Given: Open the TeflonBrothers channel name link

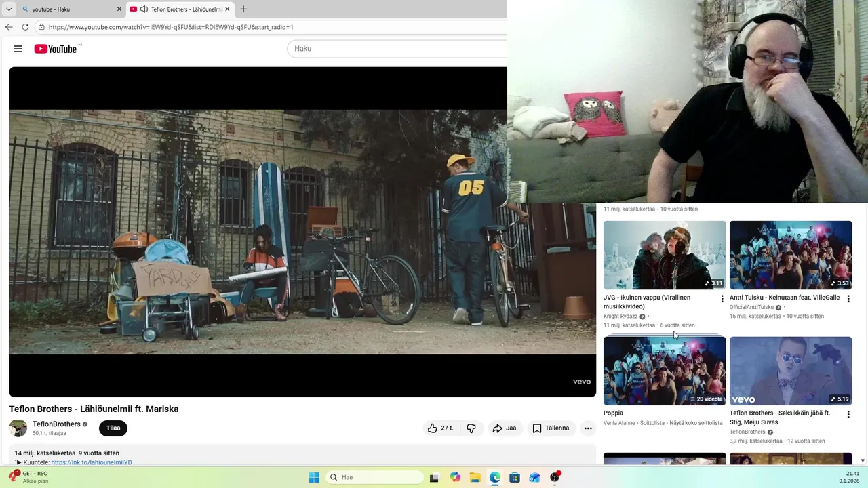Looking at the screenshot, I should 56,424.
